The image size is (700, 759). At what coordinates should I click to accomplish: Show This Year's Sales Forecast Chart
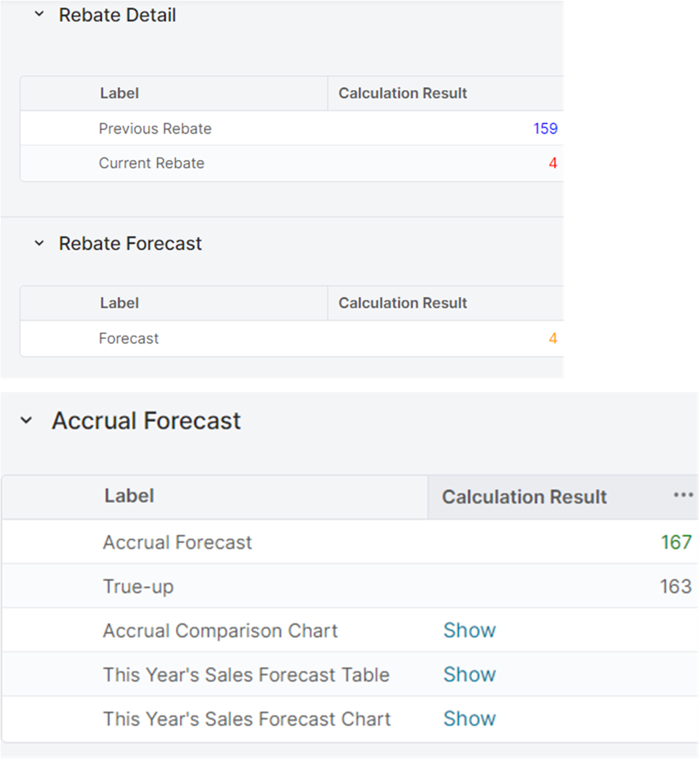[x=469, y=718]
